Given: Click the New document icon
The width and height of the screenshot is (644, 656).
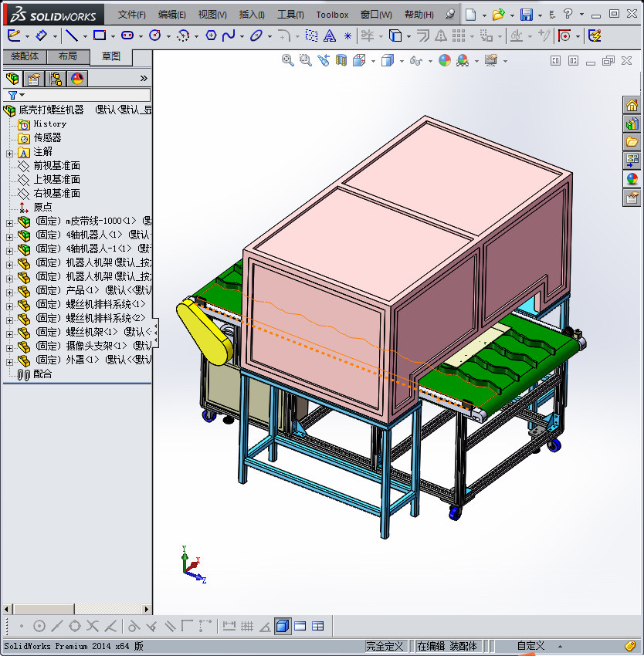Looking at the screenshot, I should [471, 15].
